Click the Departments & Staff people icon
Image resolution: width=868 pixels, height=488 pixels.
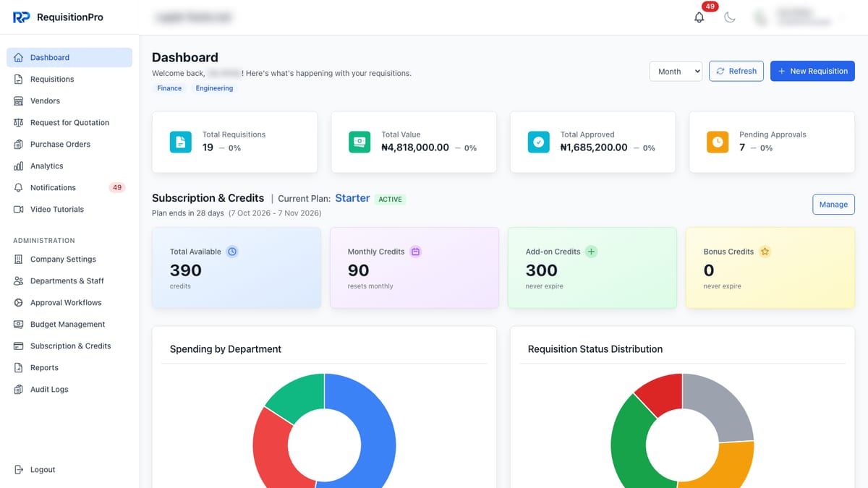[19, 281]
